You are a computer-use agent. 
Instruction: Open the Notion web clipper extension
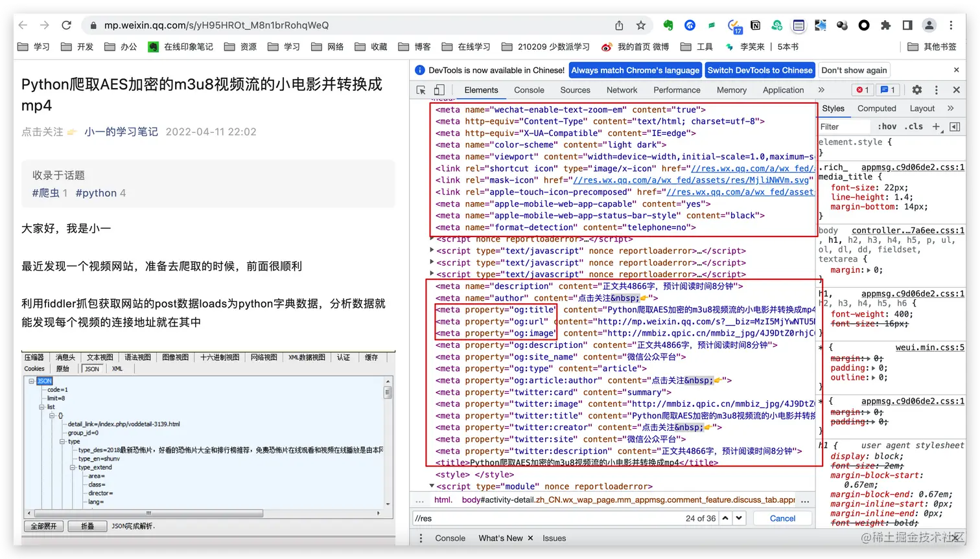pos(755,25)
